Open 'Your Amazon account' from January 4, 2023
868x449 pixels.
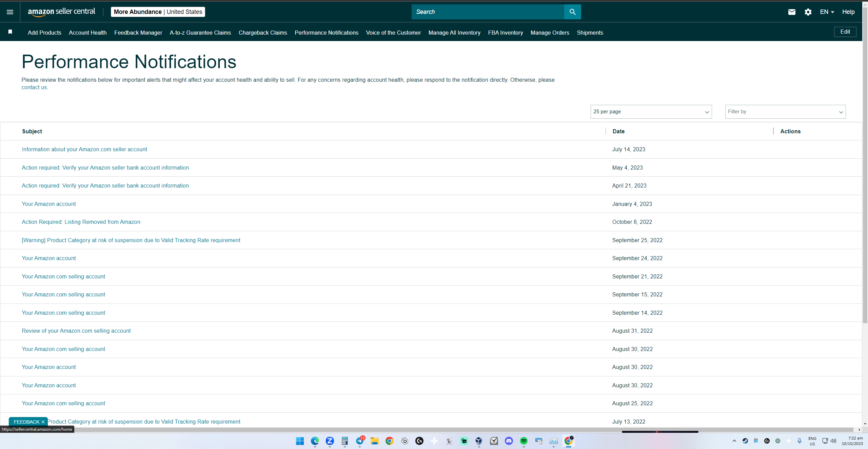pyautogui.click(x=49, y=204)
